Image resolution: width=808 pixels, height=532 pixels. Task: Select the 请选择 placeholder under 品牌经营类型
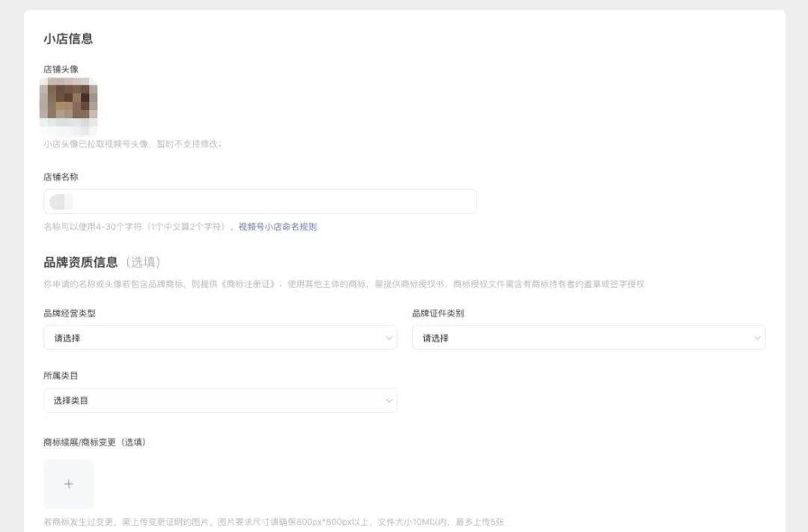[67, 338]
